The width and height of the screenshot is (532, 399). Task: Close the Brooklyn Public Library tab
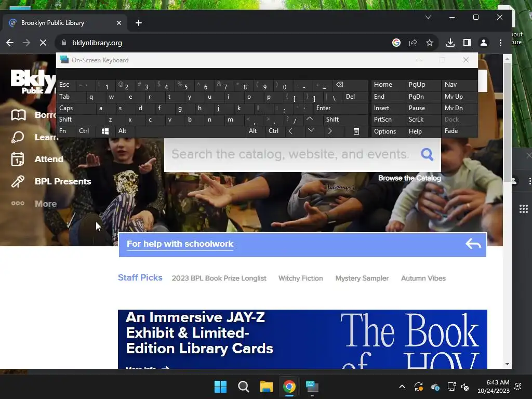pos(119,23)
